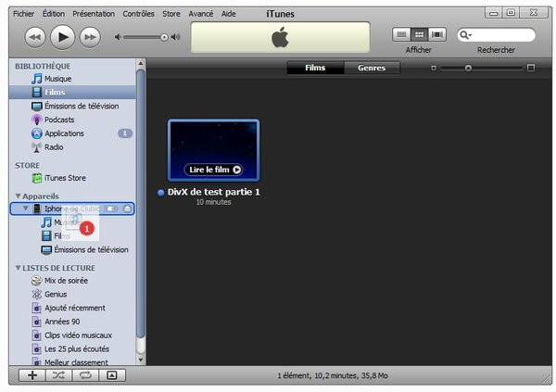This screenshot has width=556, height=392.
Task: Create a playlist with the plus button
Action: (x=32, y=375)
